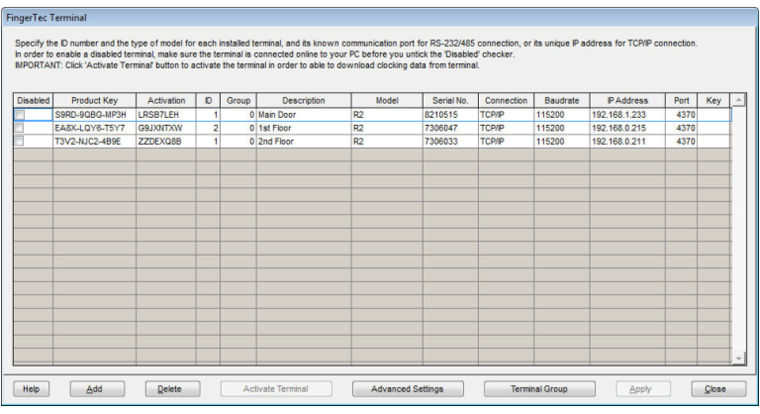Select the 2nd Floor description cell

pos(304,141)
